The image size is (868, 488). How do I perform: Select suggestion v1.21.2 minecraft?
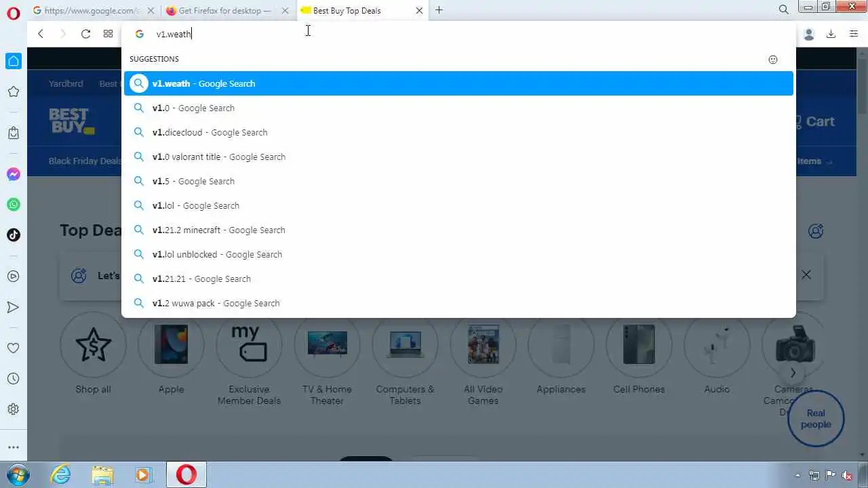458,230
